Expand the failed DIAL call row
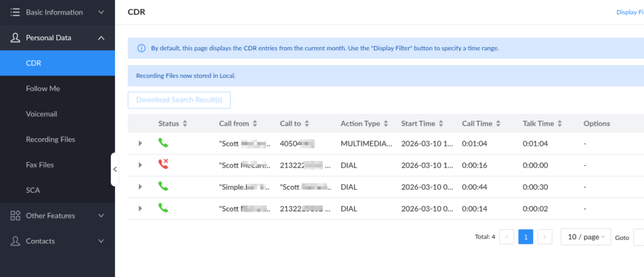Image resolution: width=644 pixels, height=277 pixels. coord(140,165)
